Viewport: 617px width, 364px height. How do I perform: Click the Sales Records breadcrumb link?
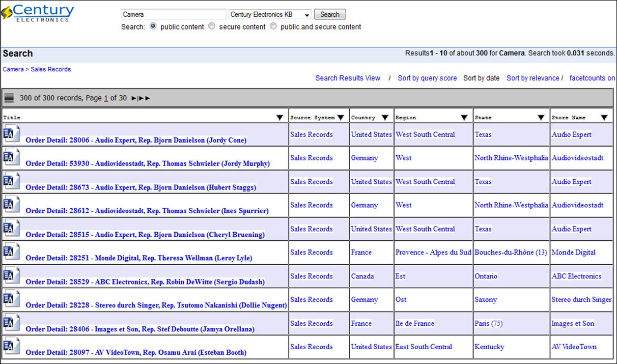51,69
